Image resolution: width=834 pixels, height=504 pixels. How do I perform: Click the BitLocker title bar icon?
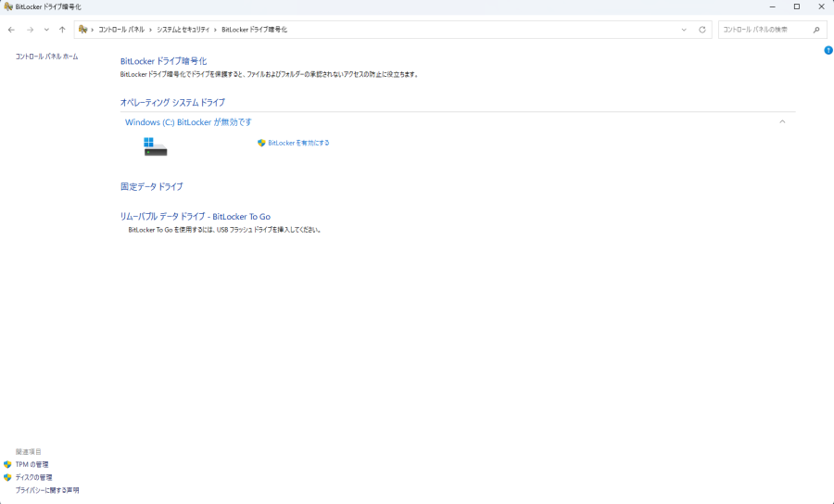point(8,6)
